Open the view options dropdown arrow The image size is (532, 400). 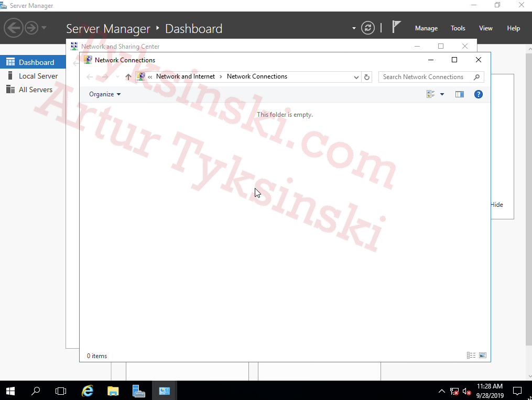pyautogui.click(x=442, y=94)
